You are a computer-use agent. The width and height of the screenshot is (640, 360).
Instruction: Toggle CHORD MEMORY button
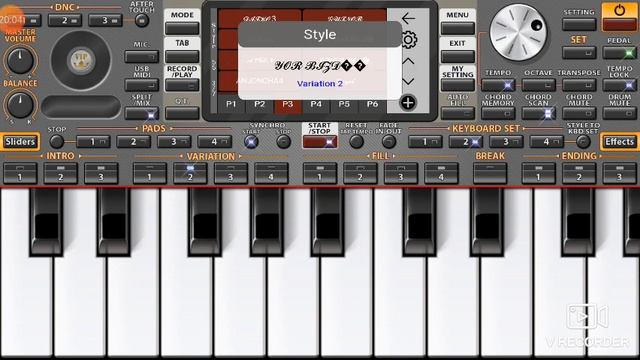498,113
